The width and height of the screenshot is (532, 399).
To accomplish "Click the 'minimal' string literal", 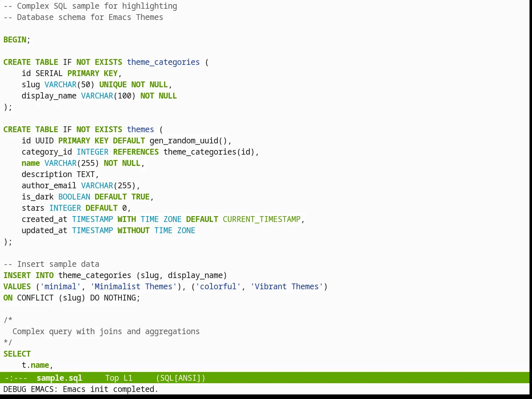I will (61, 286).
